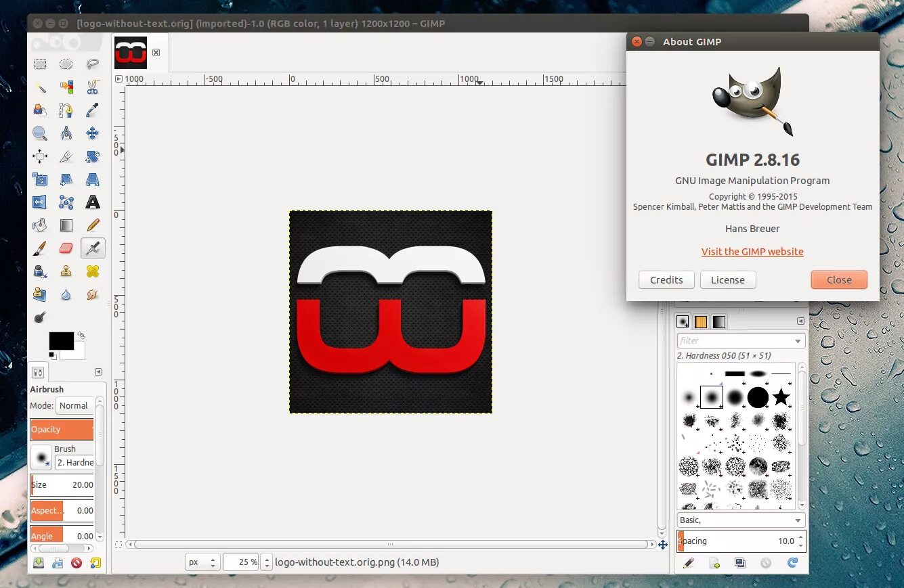Image resolution: width=904 pixels, height=588 pixels.
Task: Select the Flip tool
Action: 40,202
